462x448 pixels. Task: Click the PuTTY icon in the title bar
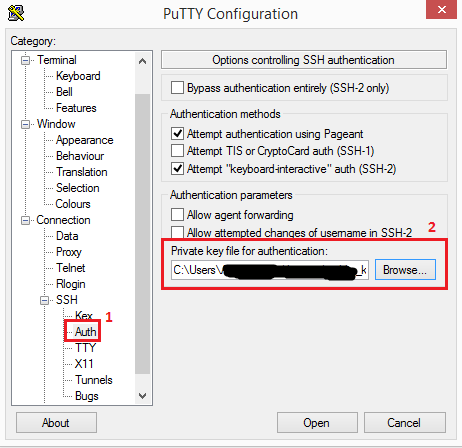pos(16,13)
